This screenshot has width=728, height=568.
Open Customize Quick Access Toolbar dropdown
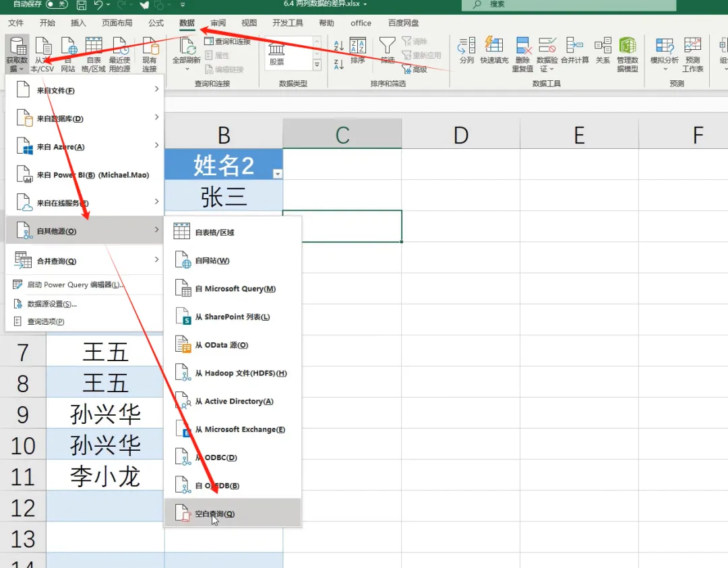(x=183, y=5)
